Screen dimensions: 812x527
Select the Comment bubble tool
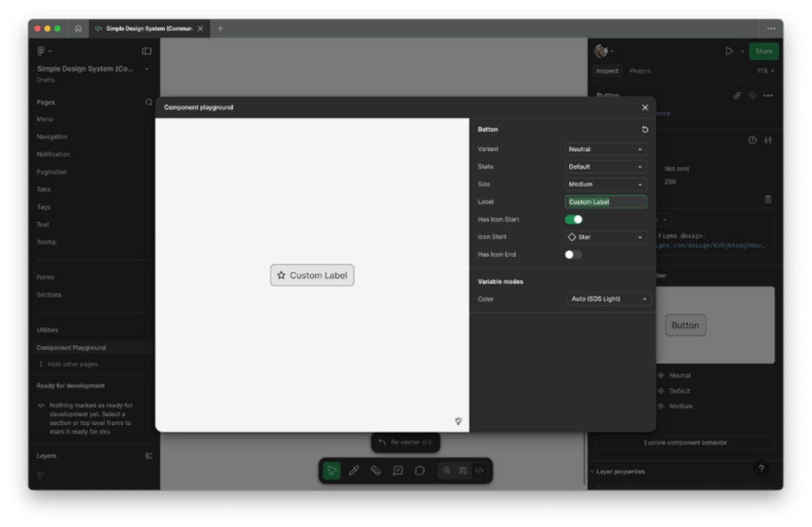click(420, 471)
